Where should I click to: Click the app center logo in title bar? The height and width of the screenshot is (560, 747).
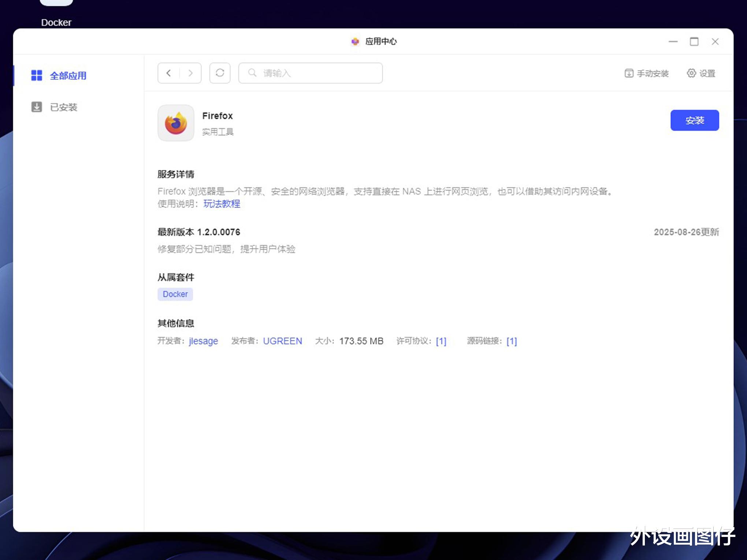[355, 42]
